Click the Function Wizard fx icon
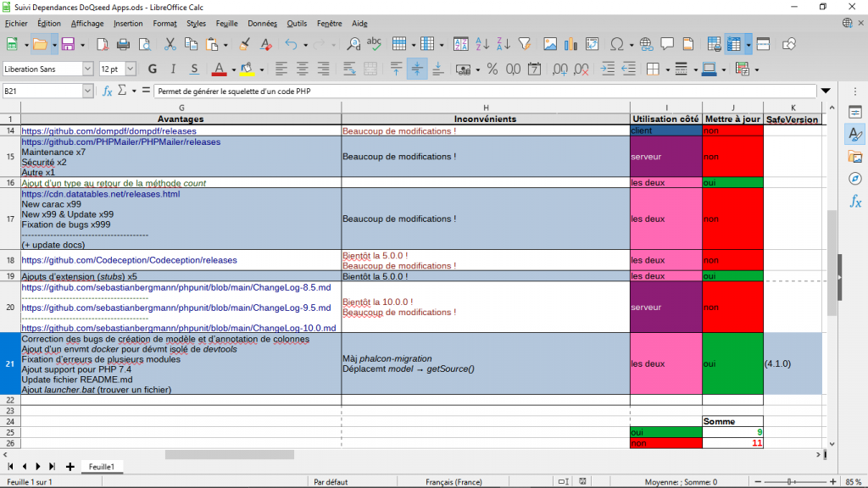 108,91
